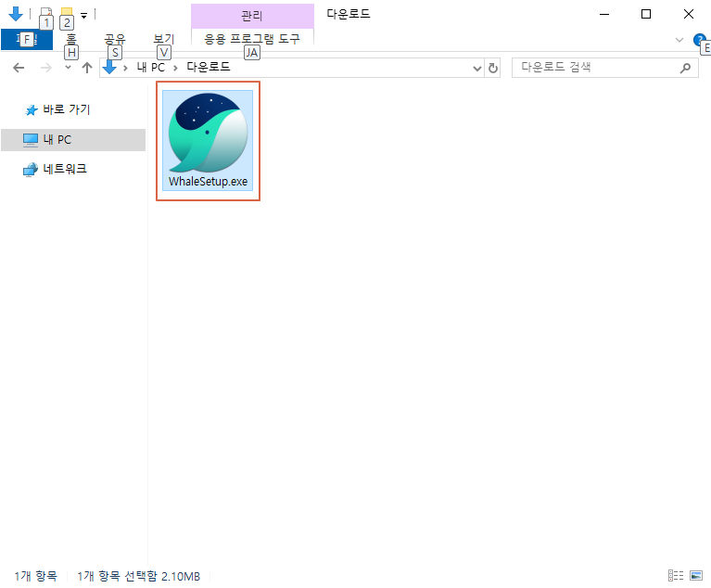Click the 네트워크 globe icon
The image size is (711, 588).
31,170
